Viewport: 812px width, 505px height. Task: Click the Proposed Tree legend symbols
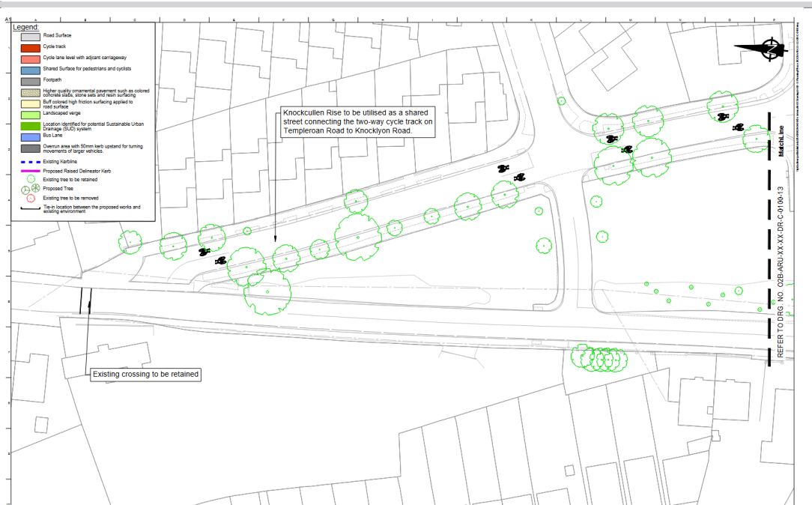click(x=31, y=189)
